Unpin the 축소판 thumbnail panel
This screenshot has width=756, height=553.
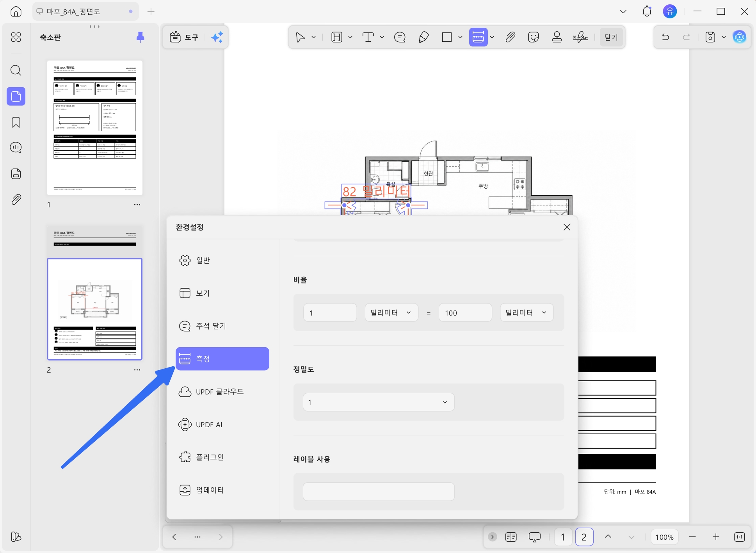[x=141, y=37]
